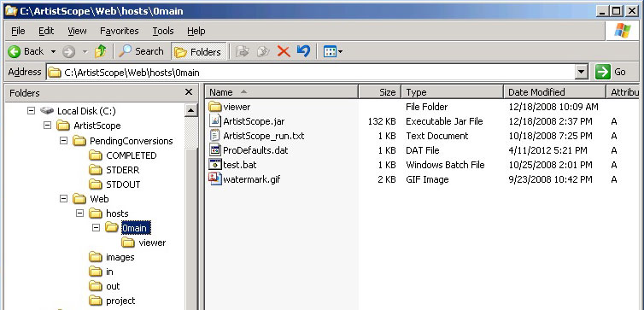The image size is (644, 310).
Task: Sort by the Name column header
Action: [282, 92]
